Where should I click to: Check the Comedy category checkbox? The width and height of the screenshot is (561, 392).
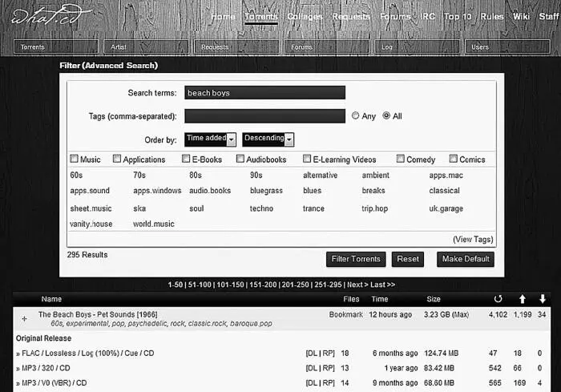pyautogui.click(x=401, y=159)
